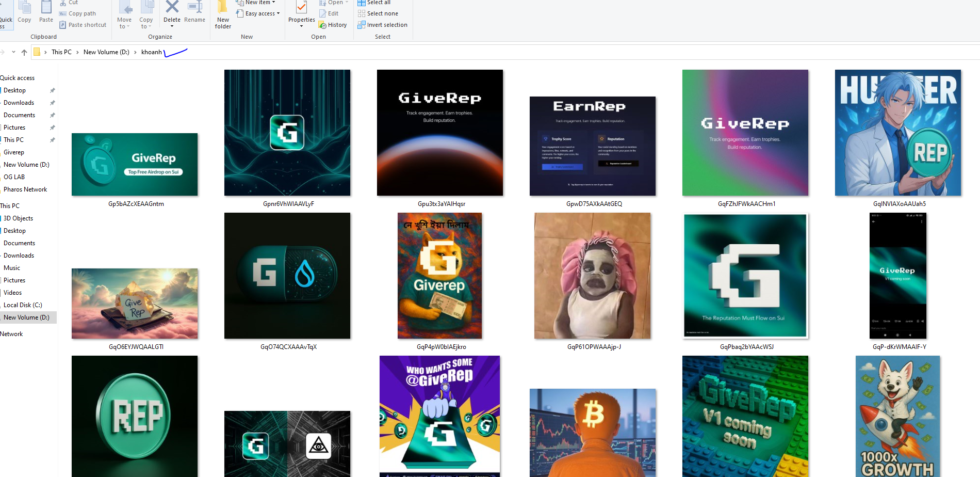The height and width of the screenshot is (477, 980).
Task: Expand chevron after New Volume (D:) breadcrumb
Action: 135,52
